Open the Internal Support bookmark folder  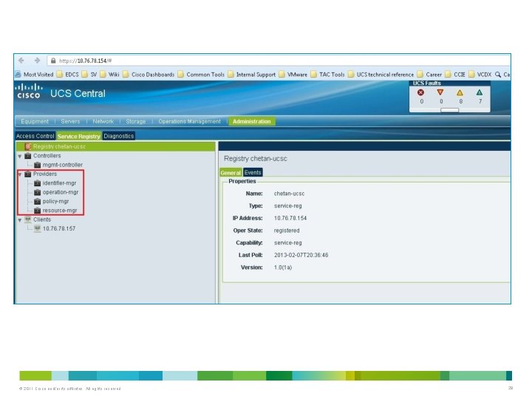coord(252,75)
